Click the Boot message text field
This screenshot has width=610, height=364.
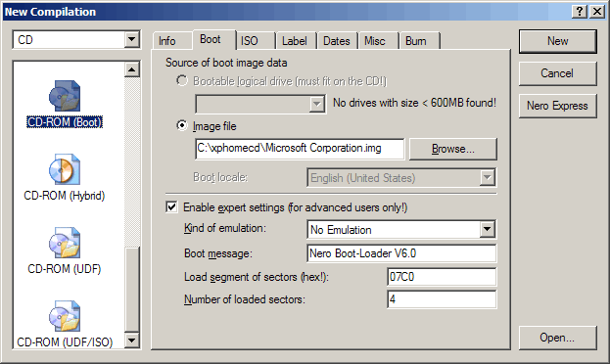pos(401,253)
